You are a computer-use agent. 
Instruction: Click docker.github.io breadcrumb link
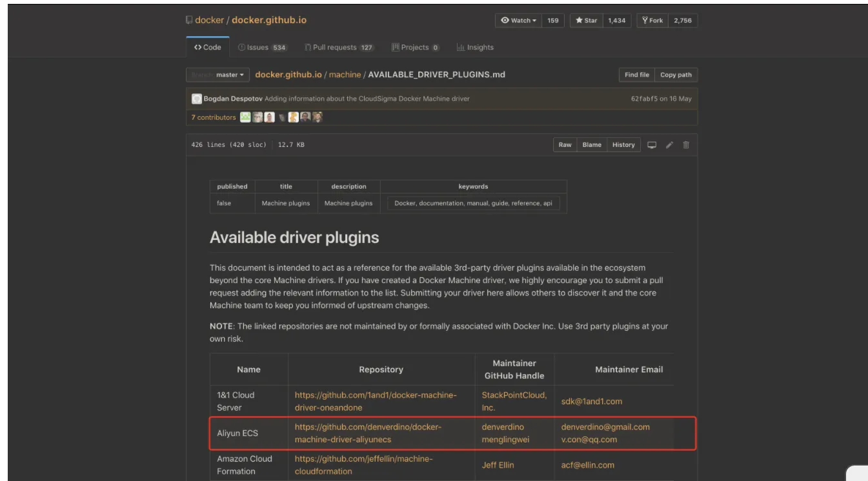pos(288,75)
